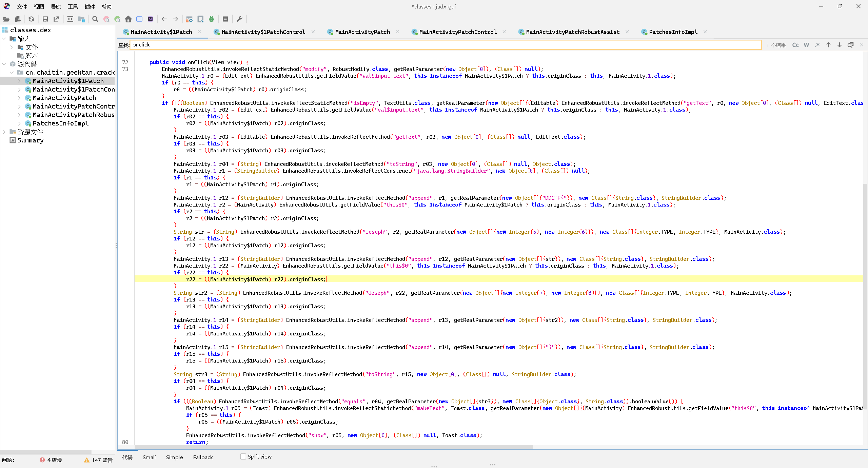The width and height of the screenshot is (868, 468).
Task: Click the log viewer icon
Action: (225, 19)
